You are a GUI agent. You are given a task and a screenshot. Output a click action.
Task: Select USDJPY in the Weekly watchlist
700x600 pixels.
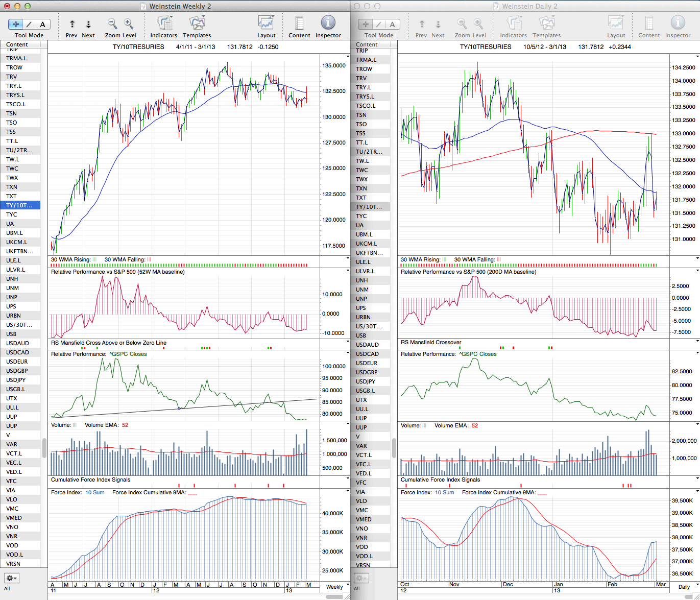[x=16, y=380]
